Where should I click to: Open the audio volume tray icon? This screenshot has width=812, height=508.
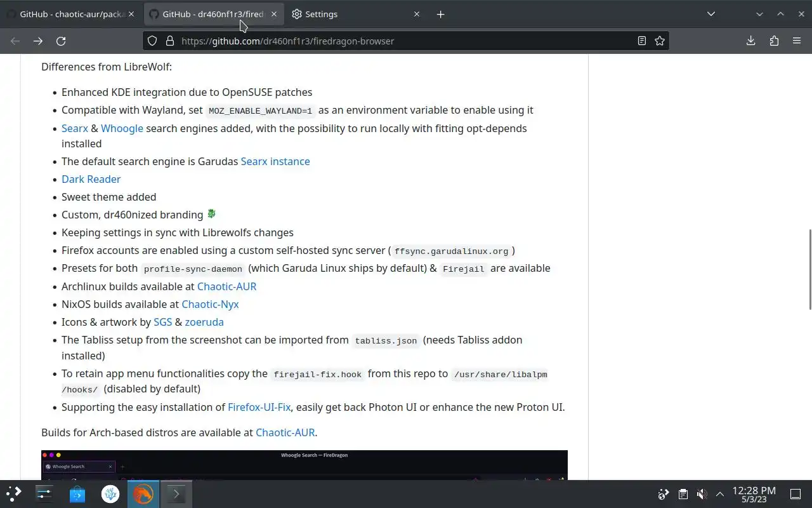pos(702,494)
